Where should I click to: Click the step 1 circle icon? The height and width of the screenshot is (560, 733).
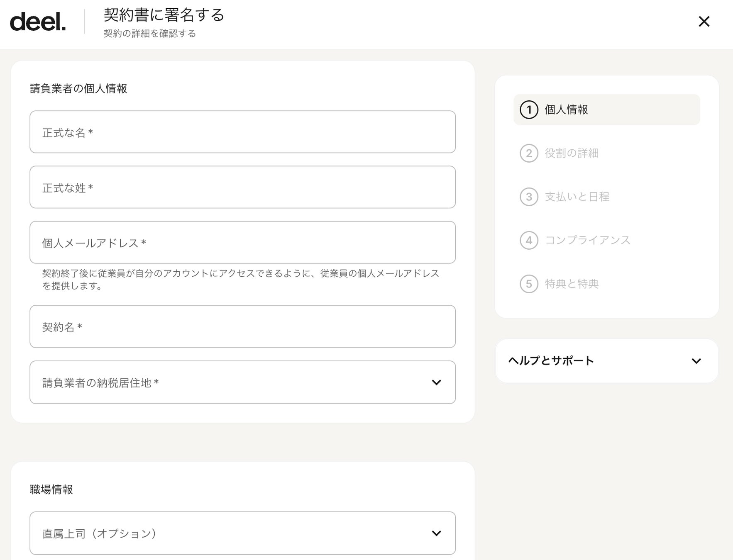click(529, 110)
